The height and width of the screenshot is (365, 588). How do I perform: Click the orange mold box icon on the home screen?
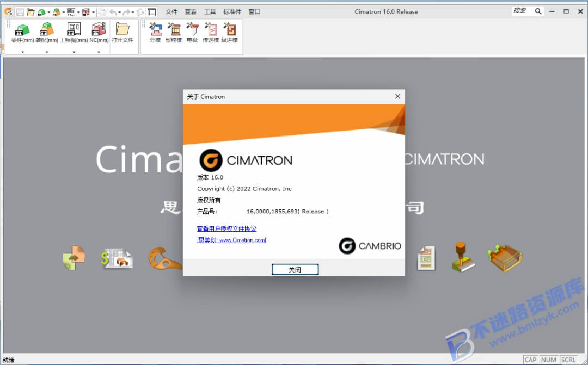pyautogui.click(x=505, y=257)
